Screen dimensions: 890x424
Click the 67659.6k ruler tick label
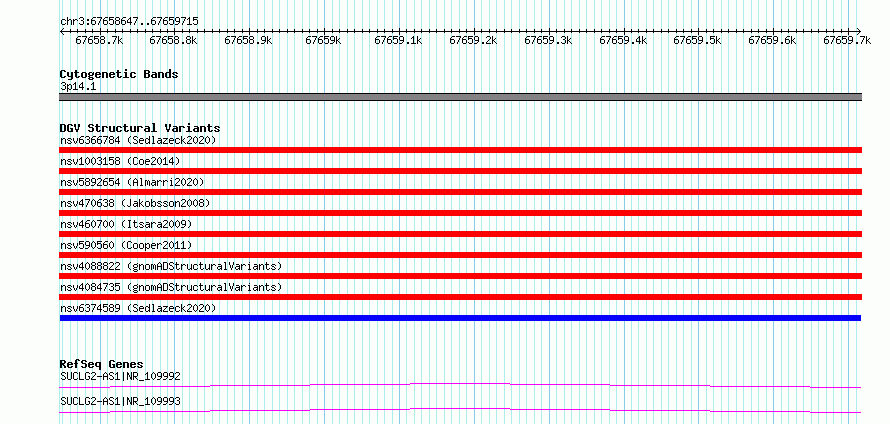[772, 40]
